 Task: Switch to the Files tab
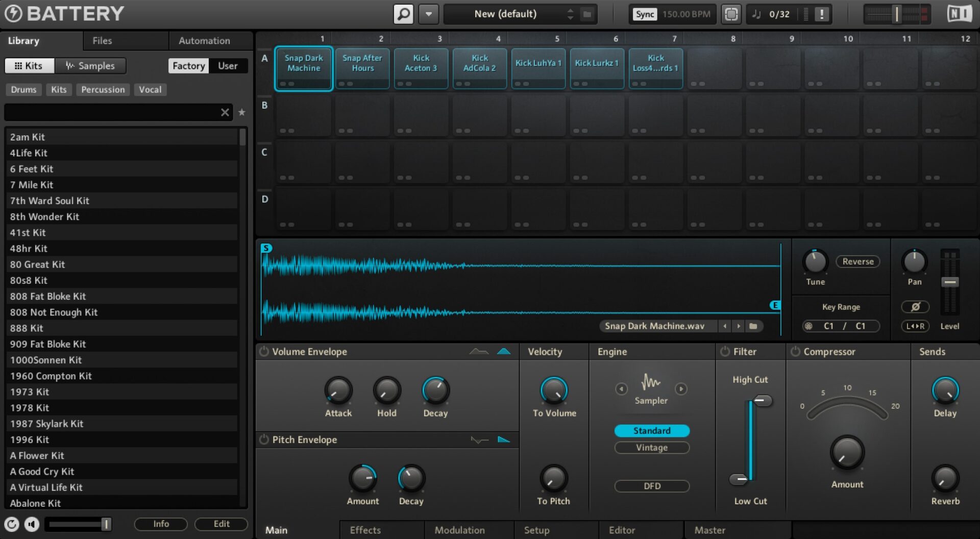tap(102, 40)
